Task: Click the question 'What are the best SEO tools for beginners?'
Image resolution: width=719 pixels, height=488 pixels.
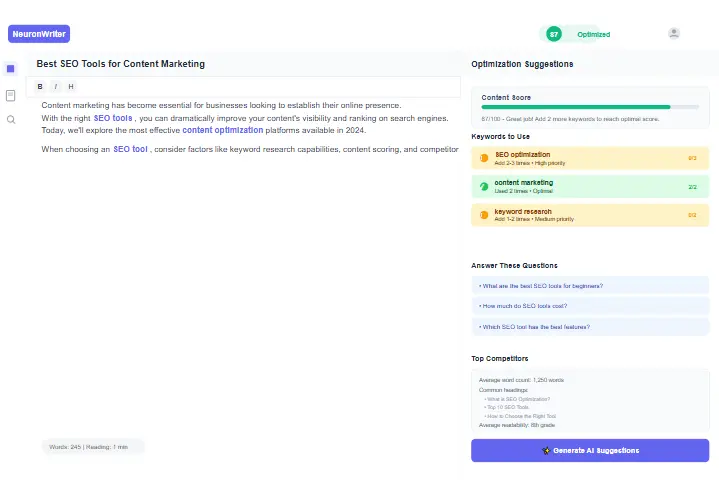Action: [x=590, y=285]
